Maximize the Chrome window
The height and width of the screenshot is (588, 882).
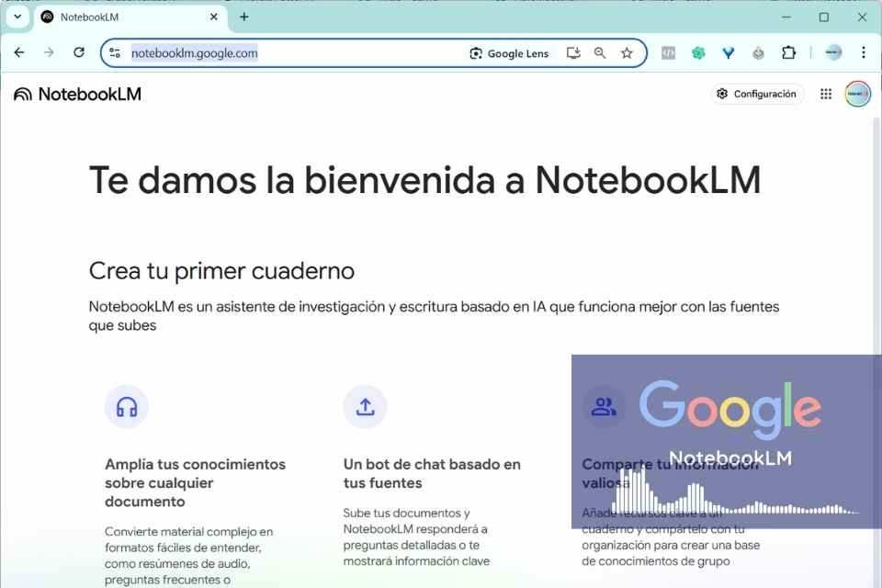point(823,17)
